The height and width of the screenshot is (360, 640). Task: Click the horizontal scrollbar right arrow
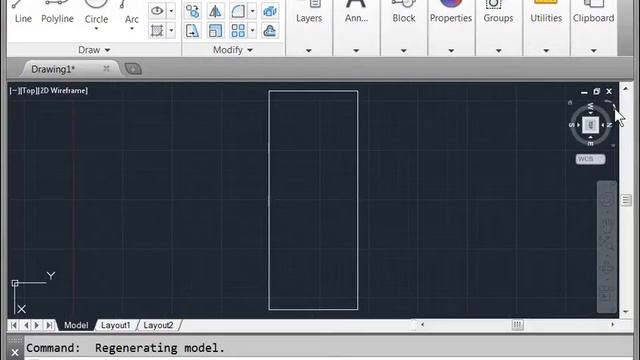coord(613,324)
